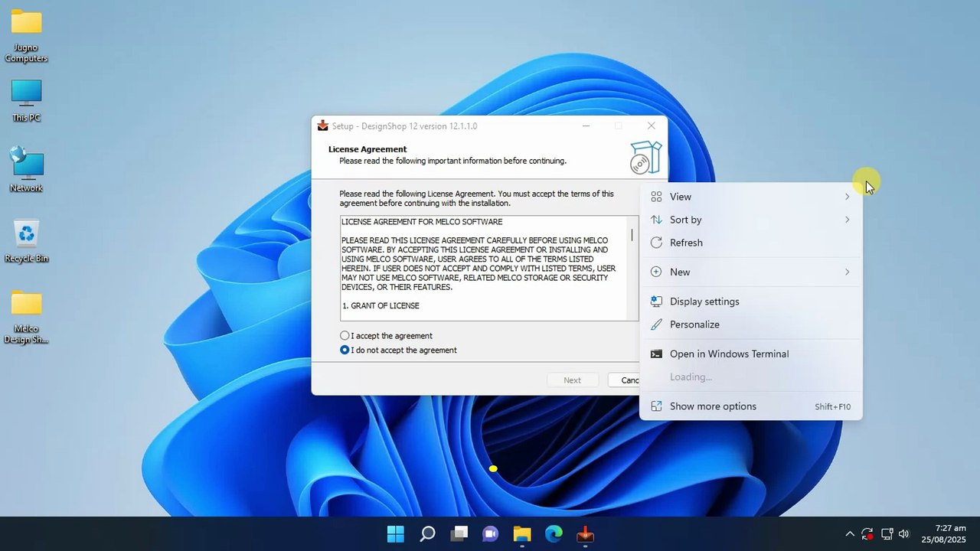Click the license text scrollbar thumb

coord(632,235)
